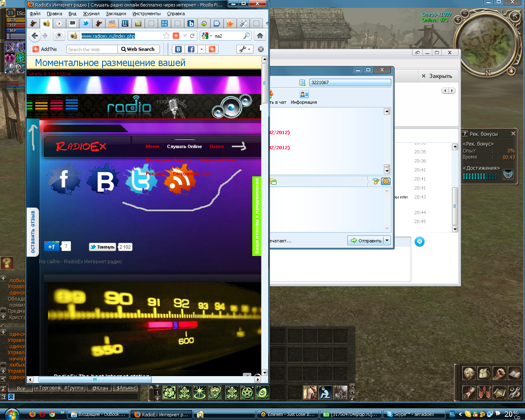Close the AddThis toolbar

point(260,49)
